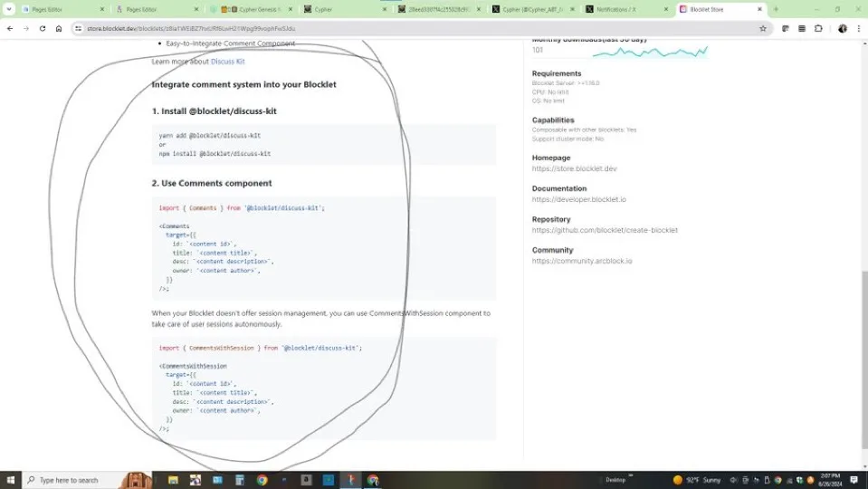Click the 'Capabilities' section title

(552, 120)
